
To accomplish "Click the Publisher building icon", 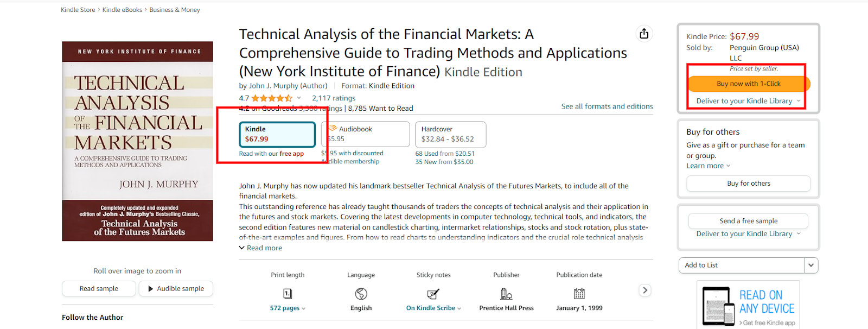I will [506, 294].
